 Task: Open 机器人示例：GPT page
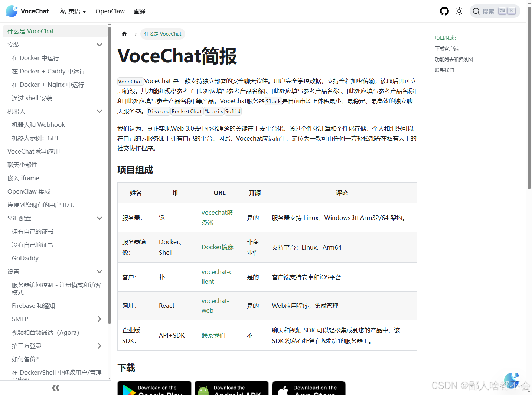tap(35, 138)
